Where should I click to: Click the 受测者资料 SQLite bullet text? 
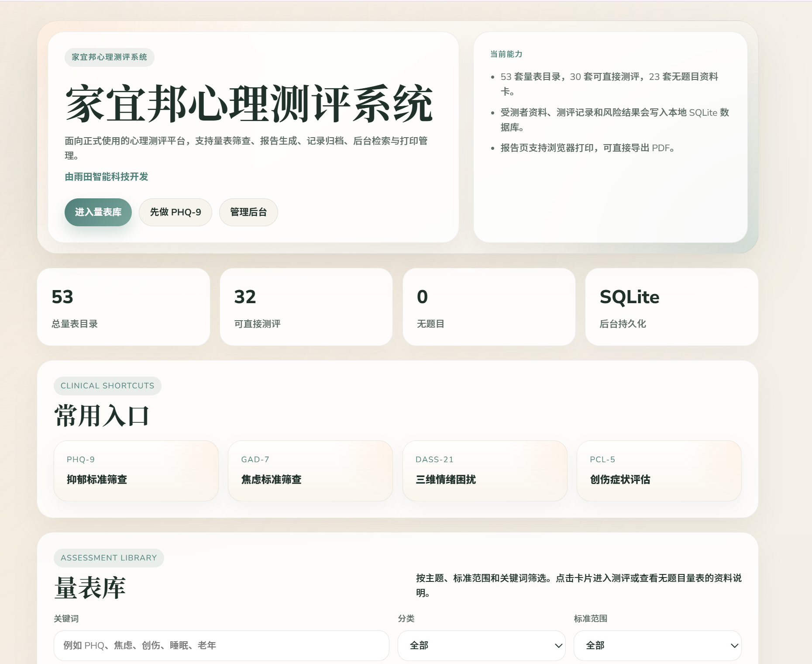point(615,120)
